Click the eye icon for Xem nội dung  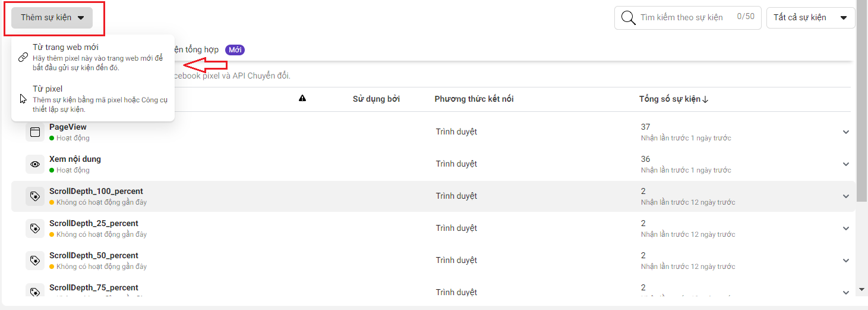(x=34, y=164)
